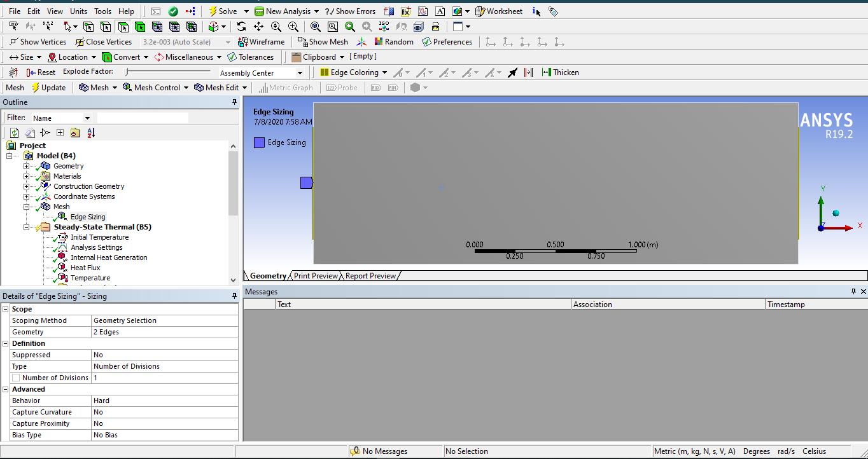Activate the Probe tool
The image size is (868, 459).
point(342,87)
